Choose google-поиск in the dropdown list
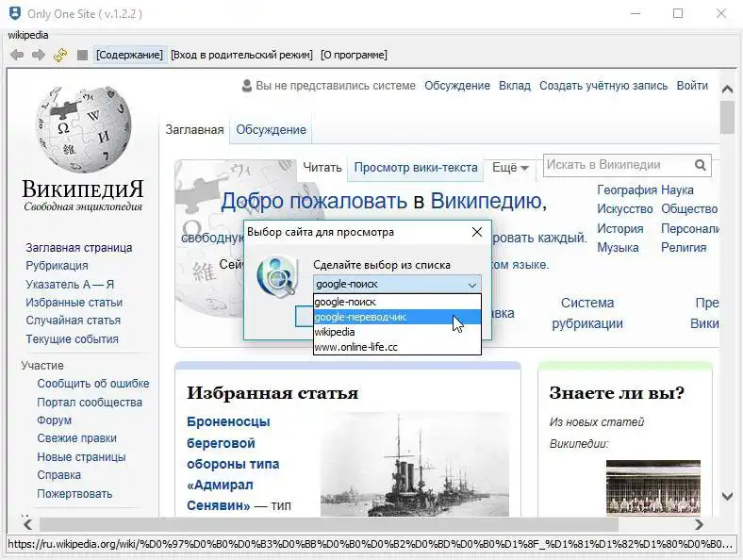Screen dimensions: 743x560 coord(397,302)
